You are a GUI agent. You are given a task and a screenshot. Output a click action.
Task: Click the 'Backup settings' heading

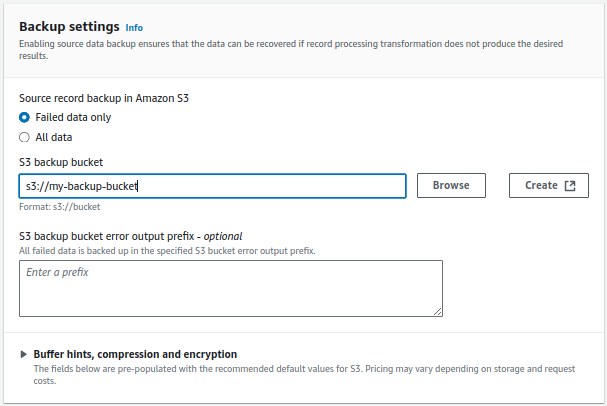[69, 27]
